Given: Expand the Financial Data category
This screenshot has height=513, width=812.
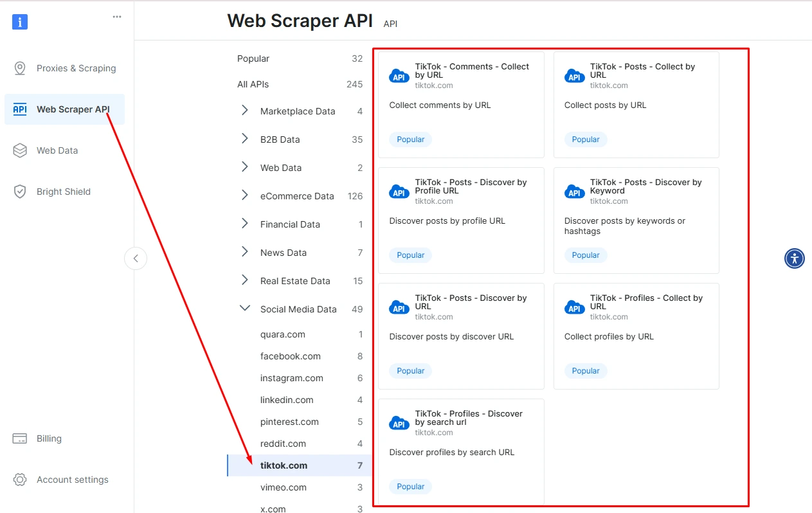Looking at the screenshot, I should (245, 224).
